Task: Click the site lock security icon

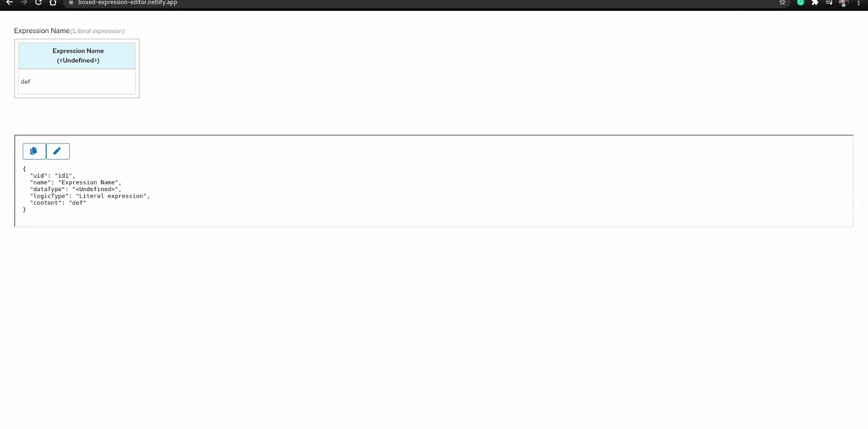Action: (x=71, y=3)
